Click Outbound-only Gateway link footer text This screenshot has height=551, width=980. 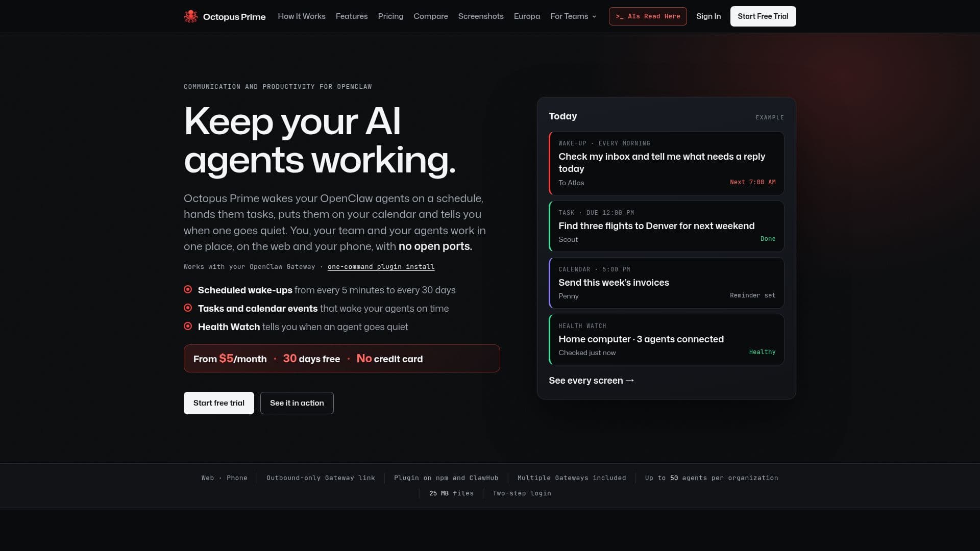click(321, 478)
